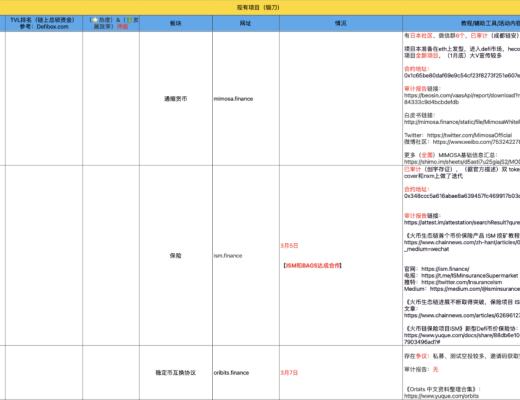The width and height of the screenshot is (520, 400).
Task: Open the Mimosa whitepaper URL link
Action: click(462, 122)
